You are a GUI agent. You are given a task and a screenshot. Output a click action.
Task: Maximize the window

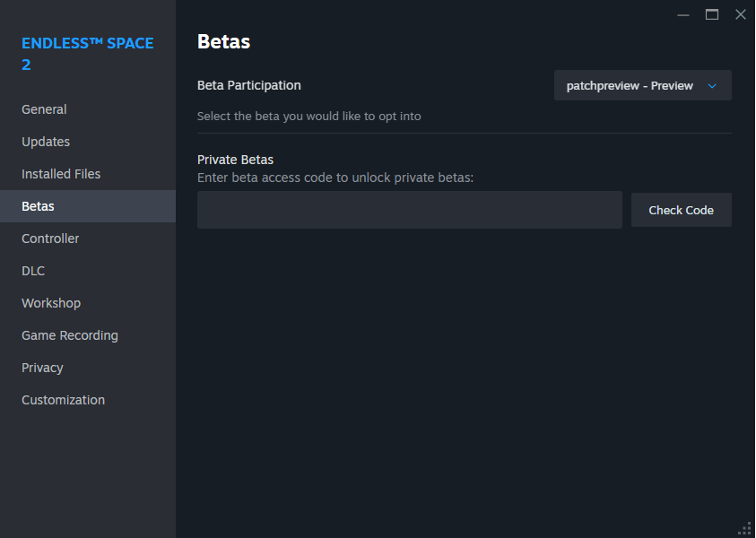tap(712, 14)
